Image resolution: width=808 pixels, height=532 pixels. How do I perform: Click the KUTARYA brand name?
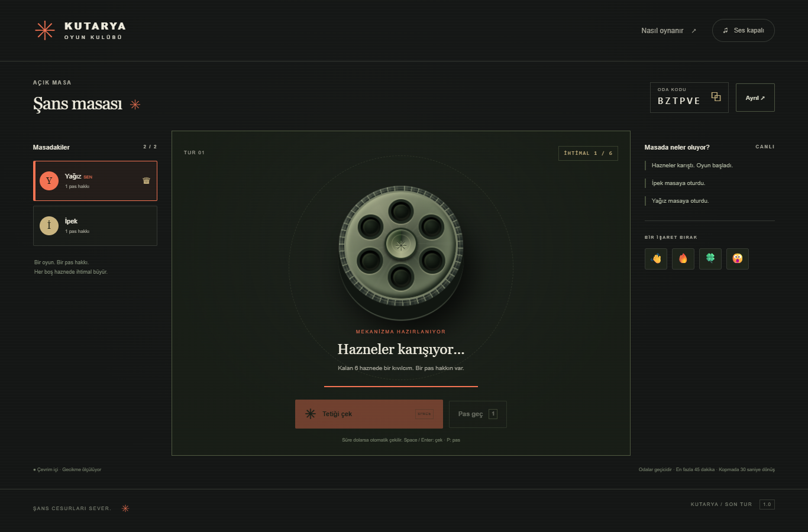tap(95, 26)
